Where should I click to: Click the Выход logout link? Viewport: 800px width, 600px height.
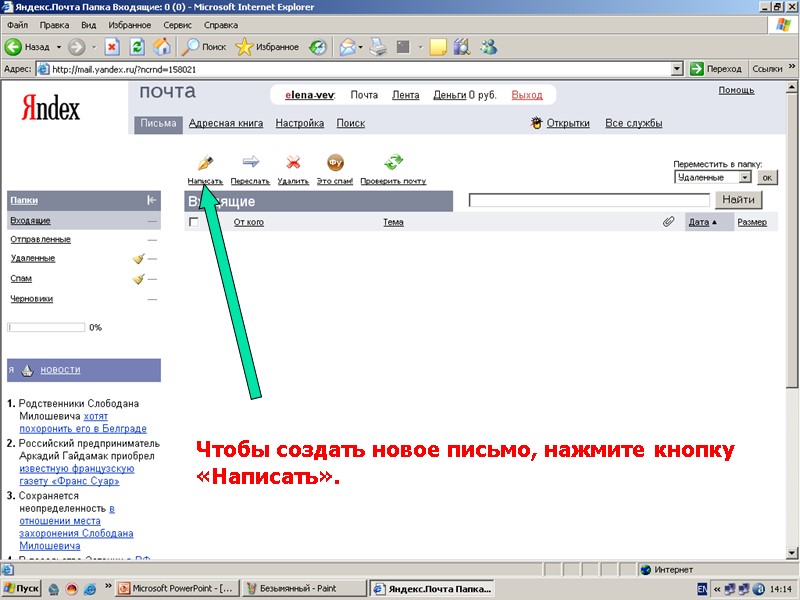527,95
